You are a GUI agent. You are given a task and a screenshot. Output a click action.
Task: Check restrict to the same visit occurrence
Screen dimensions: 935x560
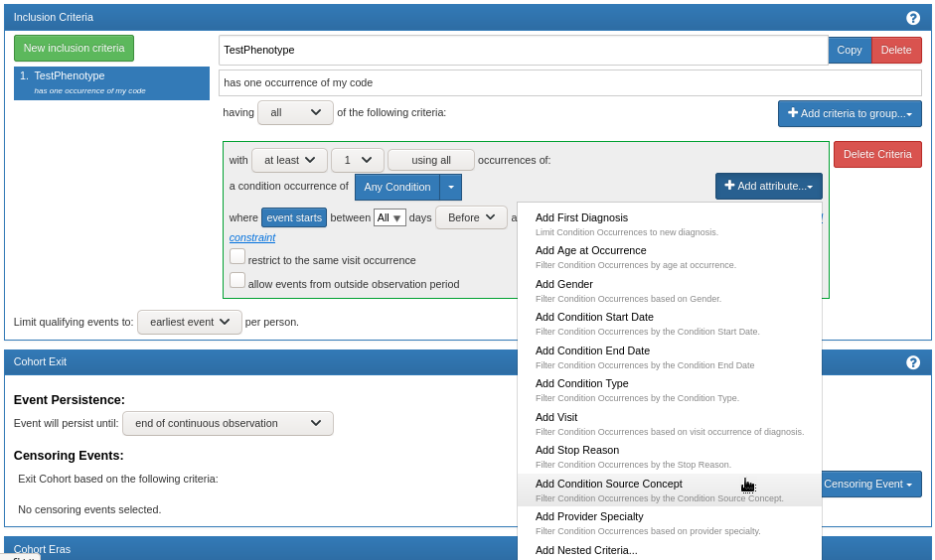point(237,257)
